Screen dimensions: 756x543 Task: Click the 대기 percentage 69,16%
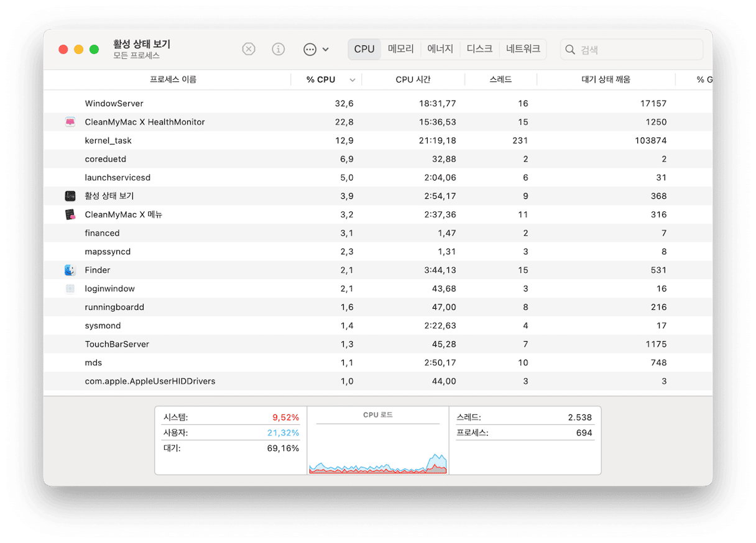click(283, 449)
